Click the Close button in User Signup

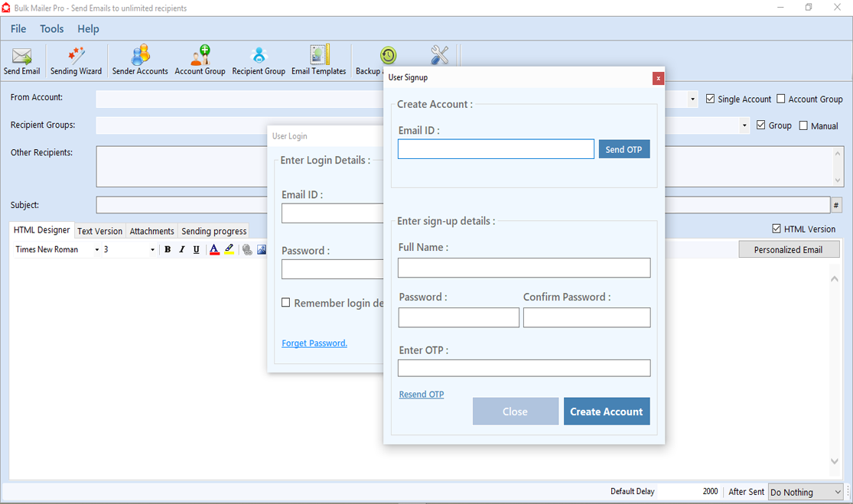click(515, 411)
